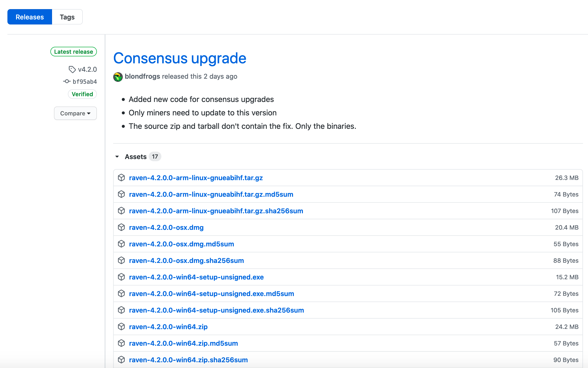
Task: Open commit bf95ab4 link
Action: [85, 82]
